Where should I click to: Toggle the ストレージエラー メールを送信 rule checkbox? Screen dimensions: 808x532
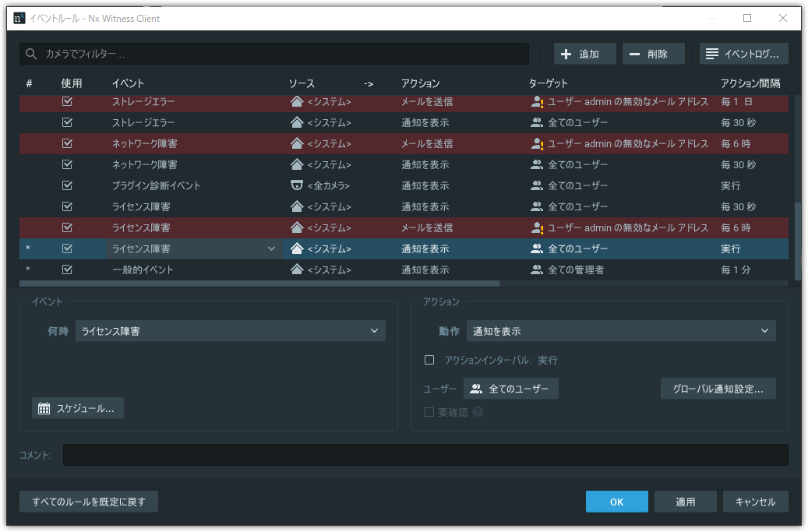point(67,101)
